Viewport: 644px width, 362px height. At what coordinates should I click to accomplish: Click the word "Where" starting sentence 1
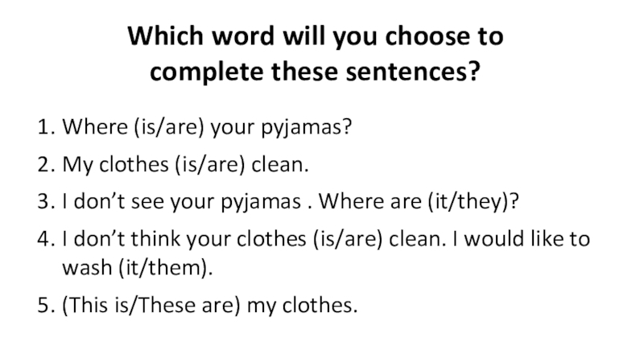[x=86, y=129]
